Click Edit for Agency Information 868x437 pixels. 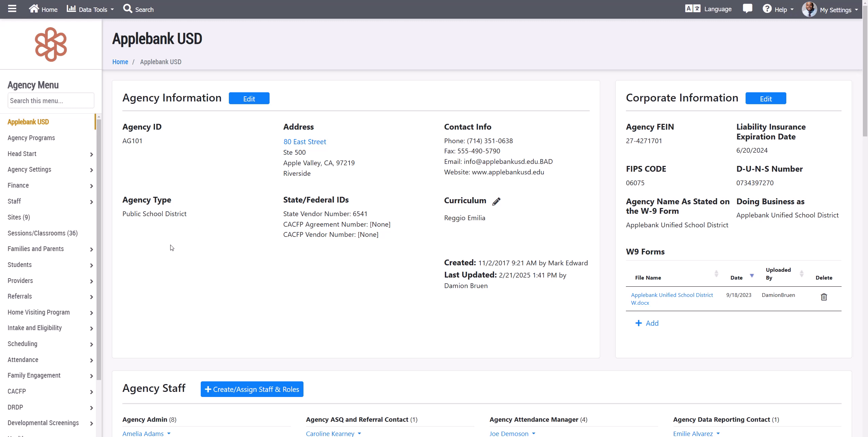249,98
